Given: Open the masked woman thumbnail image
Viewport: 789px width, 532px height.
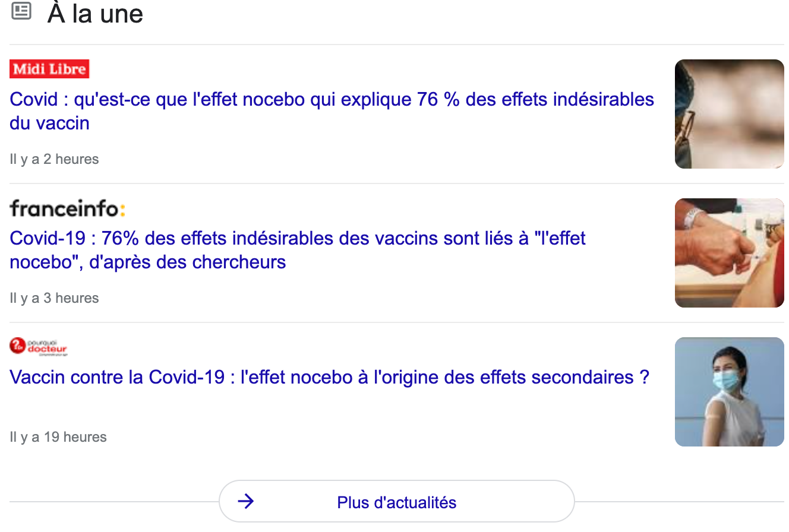Looking at the screenshot, I should (729, 392).
